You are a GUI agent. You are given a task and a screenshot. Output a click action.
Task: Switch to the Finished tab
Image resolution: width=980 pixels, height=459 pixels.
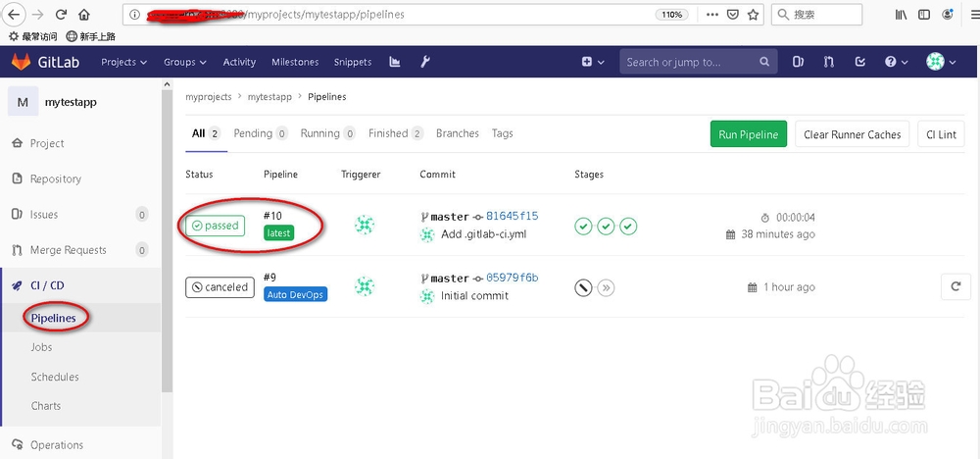coord(396,133)
